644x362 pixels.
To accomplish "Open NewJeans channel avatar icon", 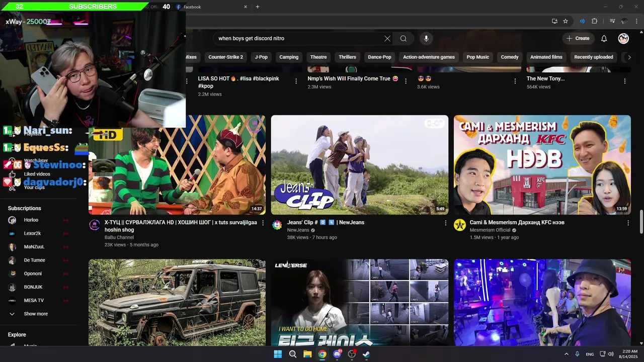I will [x=277, y=225].
